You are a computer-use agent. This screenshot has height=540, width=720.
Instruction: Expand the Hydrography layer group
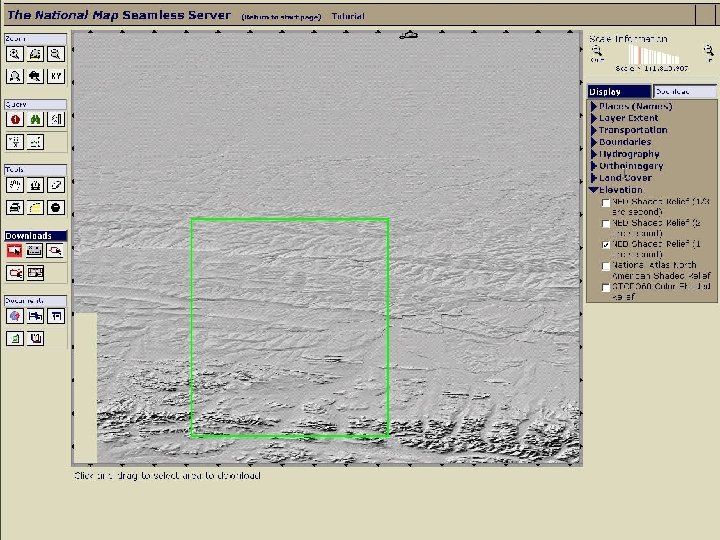594,154
